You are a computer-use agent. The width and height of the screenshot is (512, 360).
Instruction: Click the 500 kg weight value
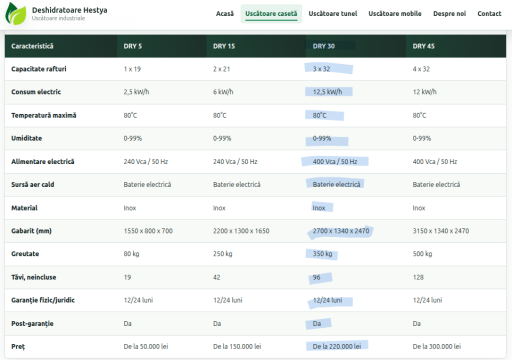point(422,254)
